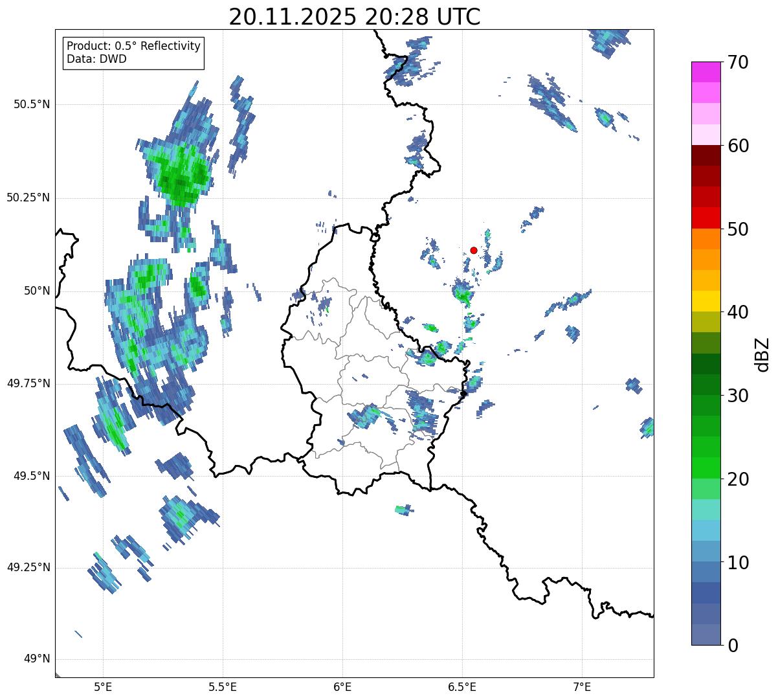Viewport: 778px width, 700px height.
Task: Click the latitude label 49.75°N
Action: (x=28, y=383)
